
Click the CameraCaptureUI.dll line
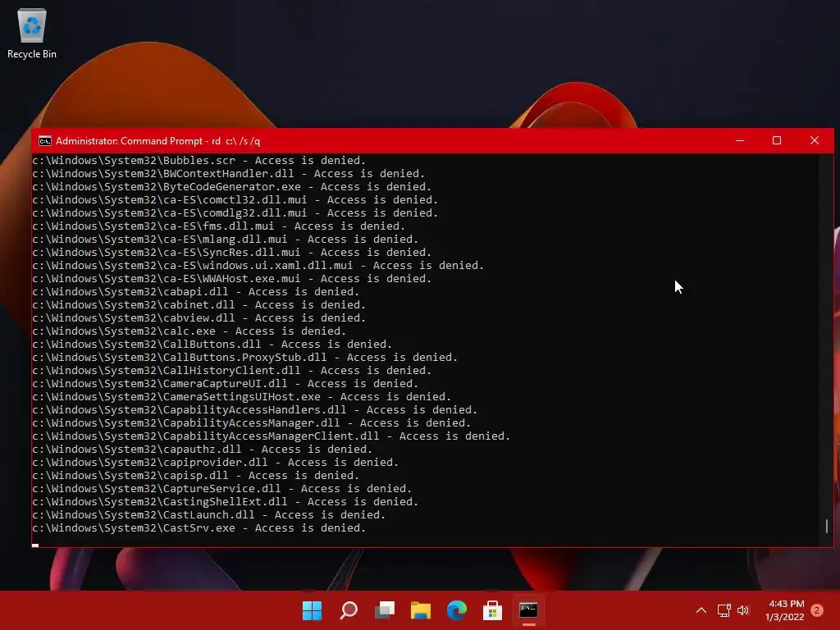(x=225, y=384)
